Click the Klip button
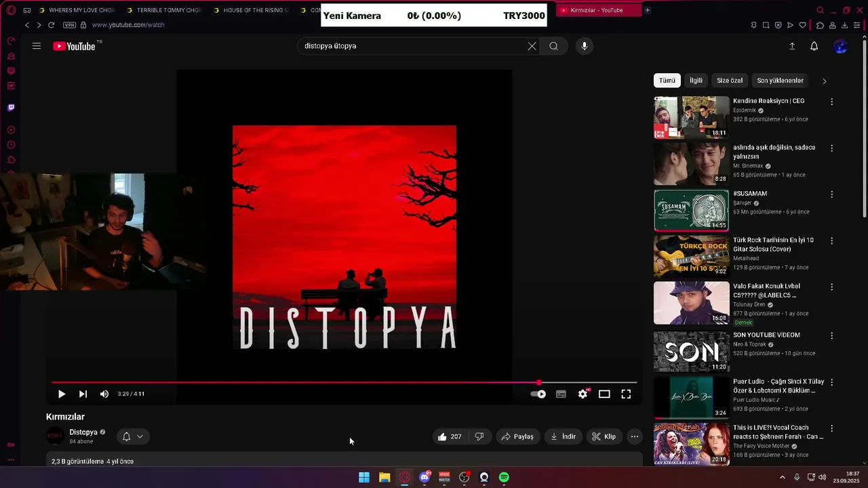This screenshot has width=868, height=488. coord(604,436)
